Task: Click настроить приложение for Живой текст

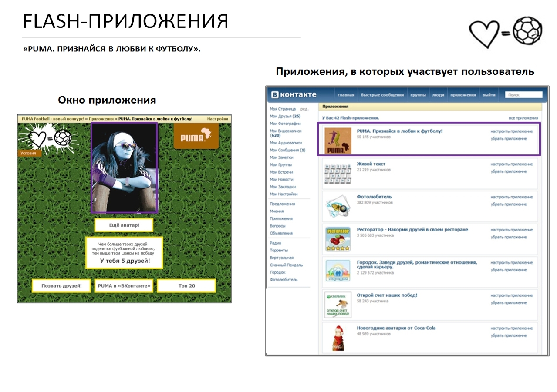Action: pos(511,164)
